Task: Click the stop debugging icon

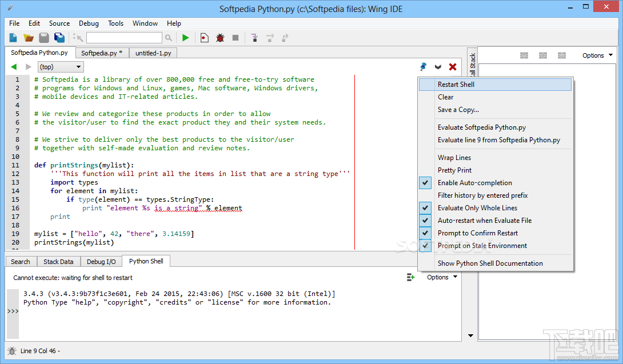Action: point(237,37)
